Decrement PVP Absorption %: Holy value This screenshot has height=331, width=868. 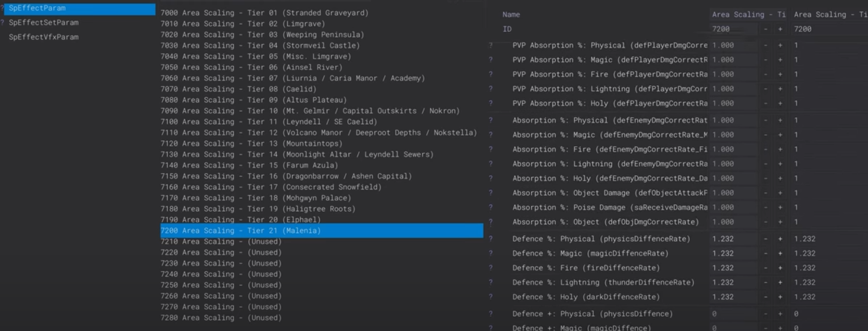(x=765, y=104)
